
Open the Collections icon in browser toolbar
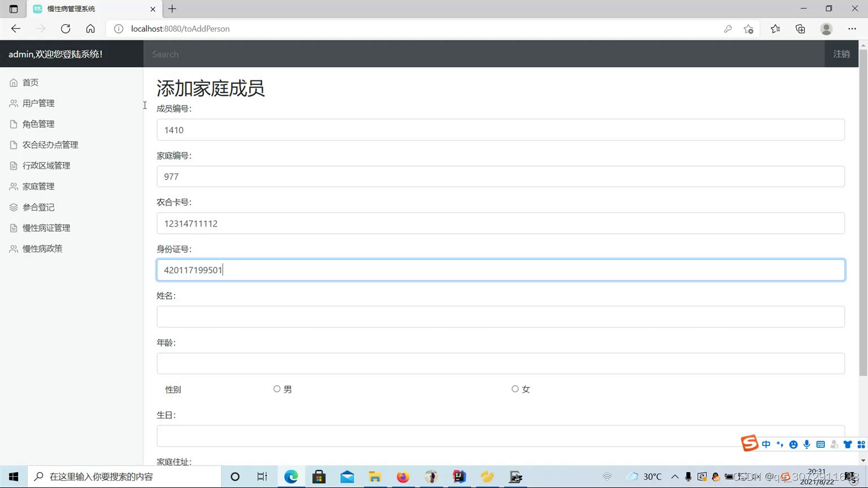coord(800,29)
